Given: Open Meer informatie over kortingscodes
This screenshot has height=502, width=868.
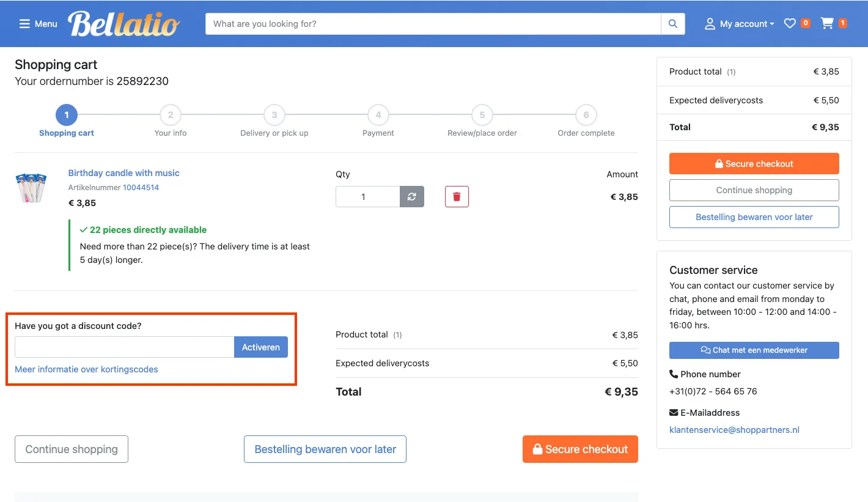Looking at the screenshot, I should click(x=86, y=369).
